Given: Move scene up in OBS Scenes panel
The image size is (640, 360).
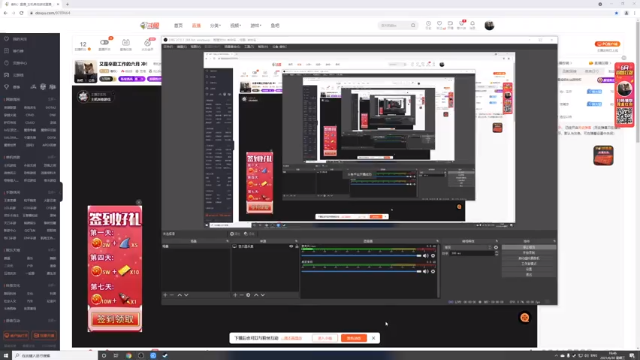Looking at the screenshot, I should (180, 295).
